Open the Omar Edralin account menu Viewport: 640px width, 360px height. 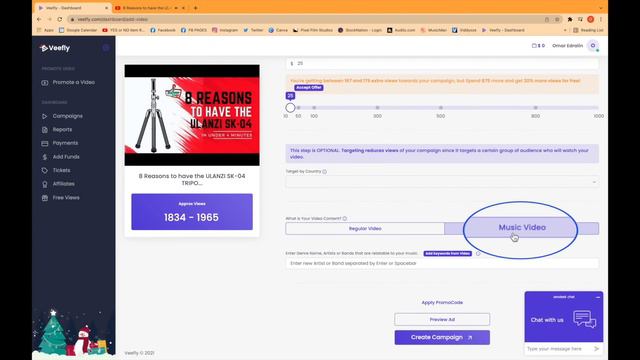(567, 46)
